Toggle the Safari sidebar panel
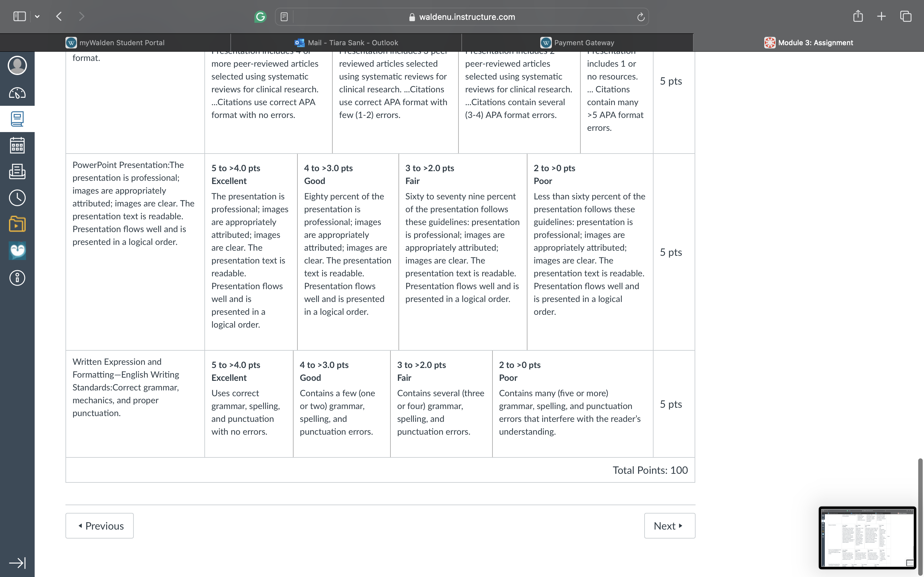The image size is (924, 577). (20, 16)
